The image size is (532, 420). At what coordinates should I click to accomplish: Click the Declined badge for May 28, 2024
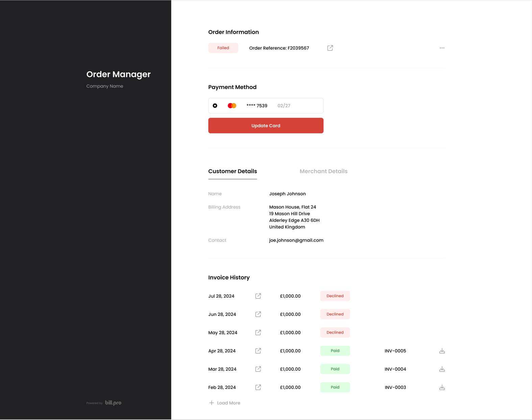click(x=335, y=333)
